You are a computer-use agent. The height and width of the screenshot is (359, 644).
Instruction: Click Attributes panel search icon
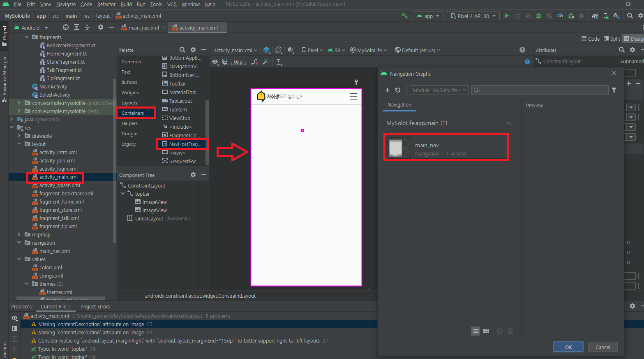click(x=622, y=50)
